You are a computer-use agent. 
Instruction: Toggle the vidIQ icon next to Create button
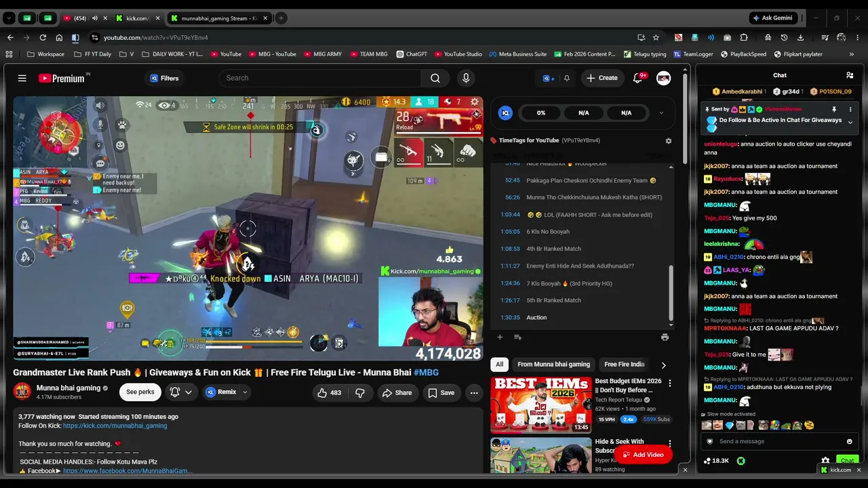coord(547,78)
